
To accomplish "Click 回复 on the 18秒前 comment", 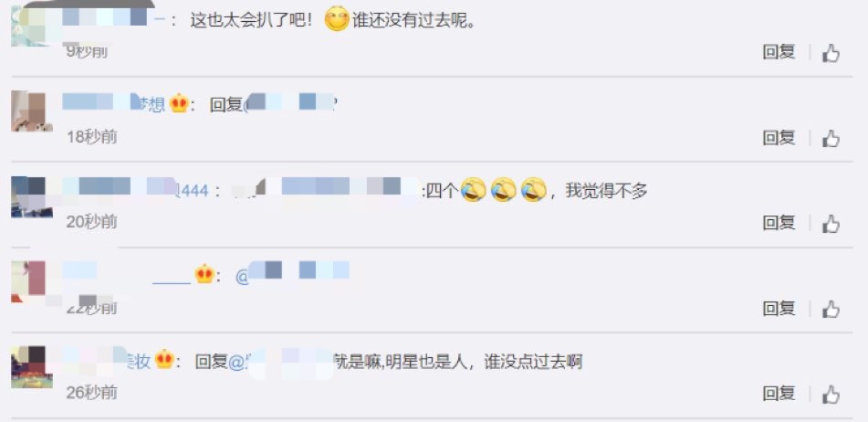I will [779, 137].
